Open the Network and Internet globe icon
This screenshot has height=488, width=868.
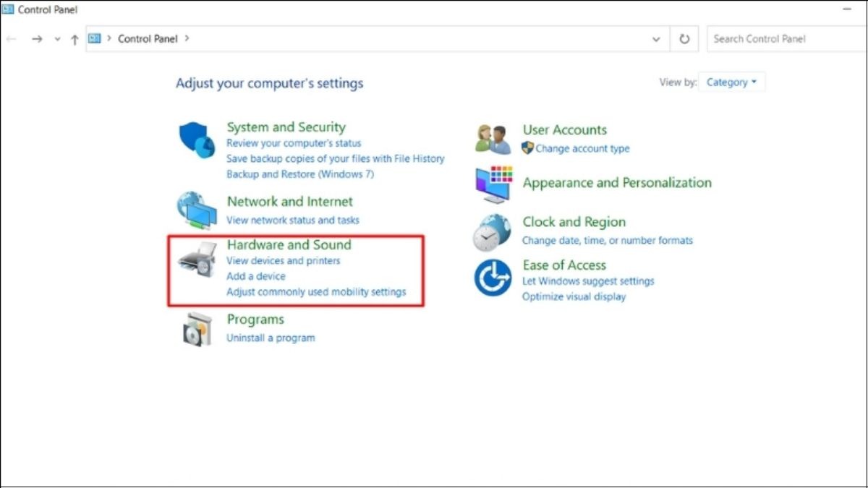pos(197,210)
